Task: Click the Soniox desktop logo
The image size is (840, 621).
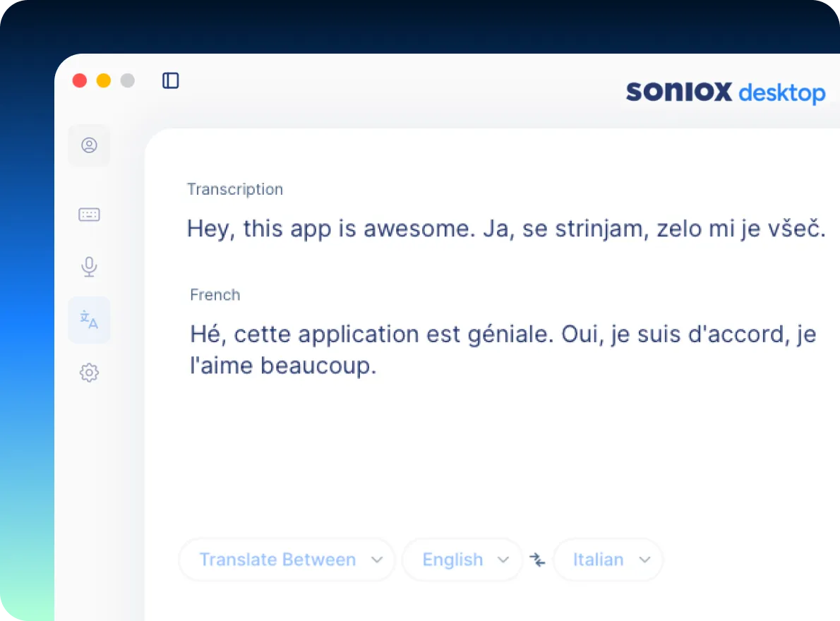Action: [x=725, y=92]
